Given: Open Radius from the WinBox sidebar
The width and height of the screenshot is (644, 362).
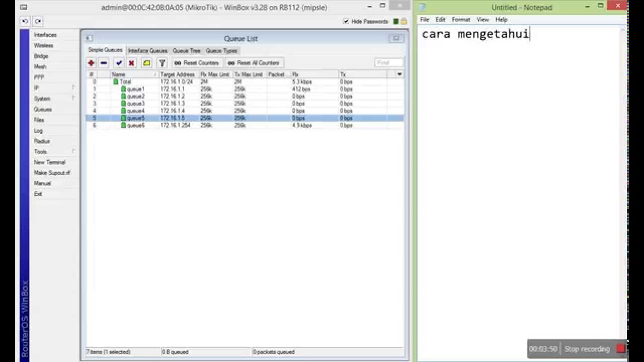Looking at the screenshot, I should (42, 141).
